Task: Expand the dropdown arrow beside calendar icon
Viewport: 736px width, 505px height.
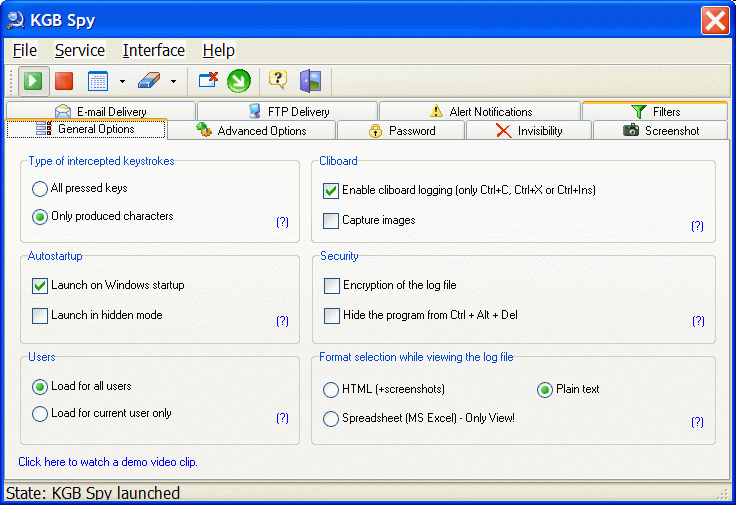Action: coord(122,82)
